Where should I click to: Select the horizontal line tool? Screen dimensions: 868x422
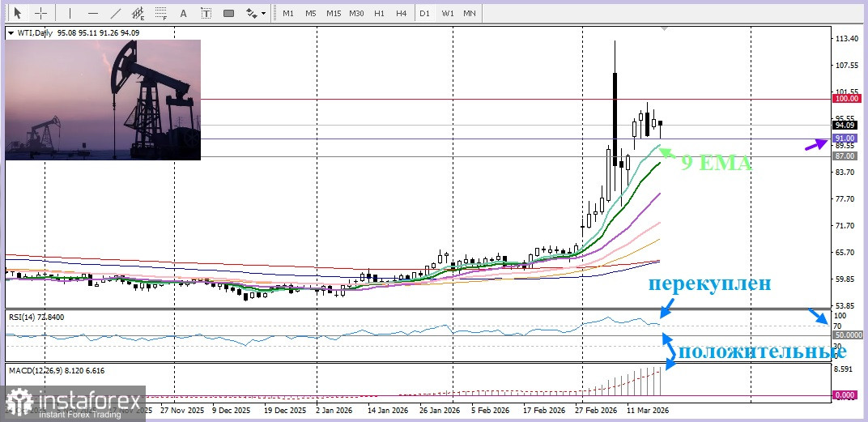coord(93,13)
